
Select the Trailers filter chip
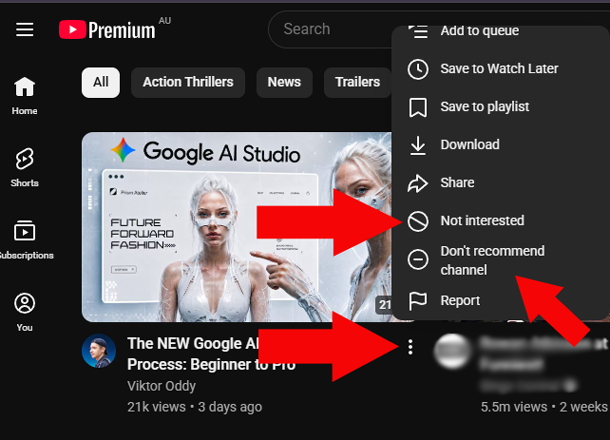point(358,82)
